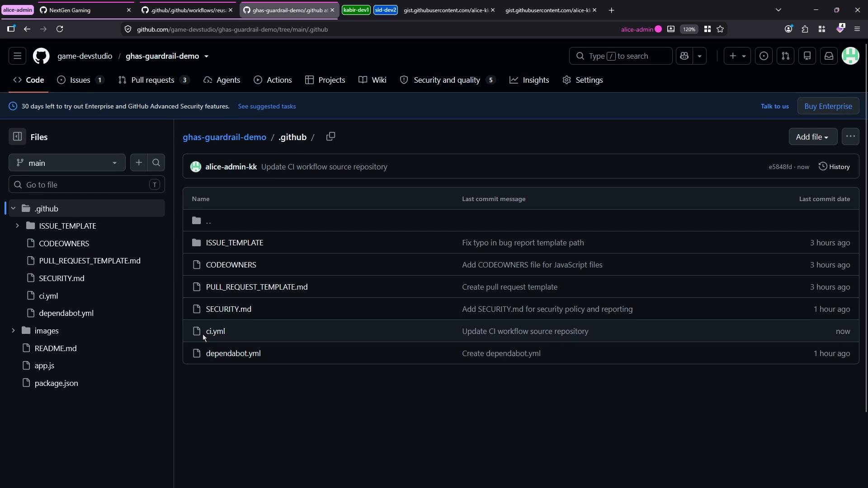Open the GitHub global navigation menu
Viewport: 868px width, 488px height.
[x=17, y=56]
